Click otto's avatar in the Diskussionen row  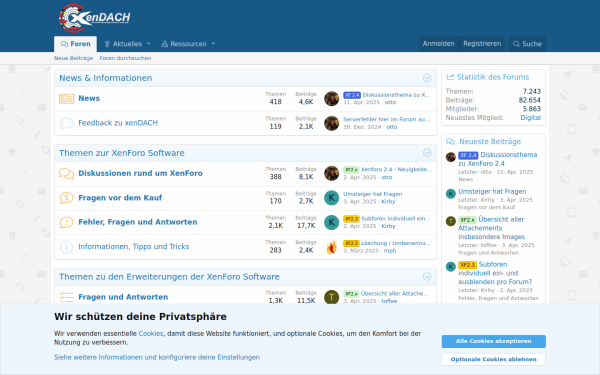(331, 173)
